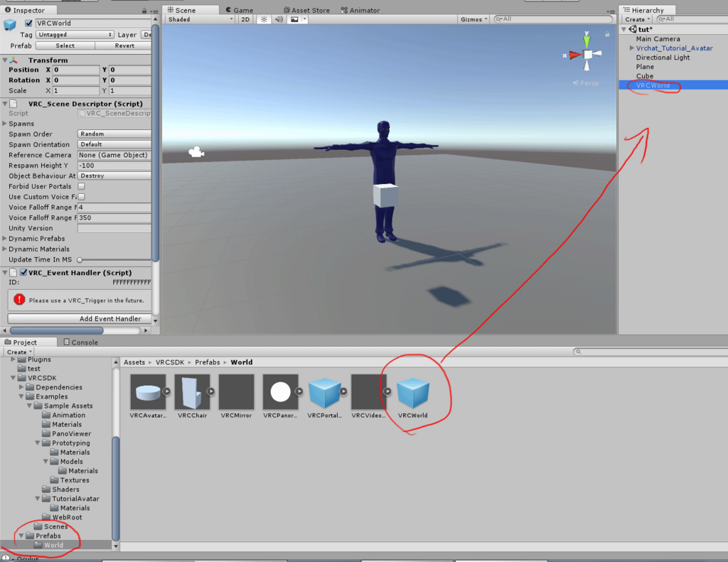Select the VRCPortal prefab cube icon
728x562 pixels.
[x=324, y=393]
